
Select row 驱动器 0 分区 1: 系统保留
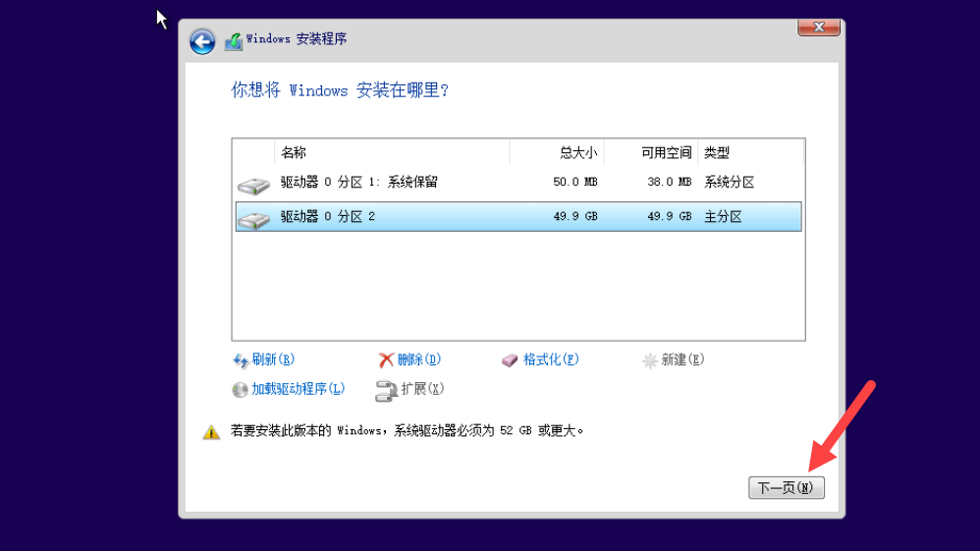pyautogui.click(x=518, y=183)
